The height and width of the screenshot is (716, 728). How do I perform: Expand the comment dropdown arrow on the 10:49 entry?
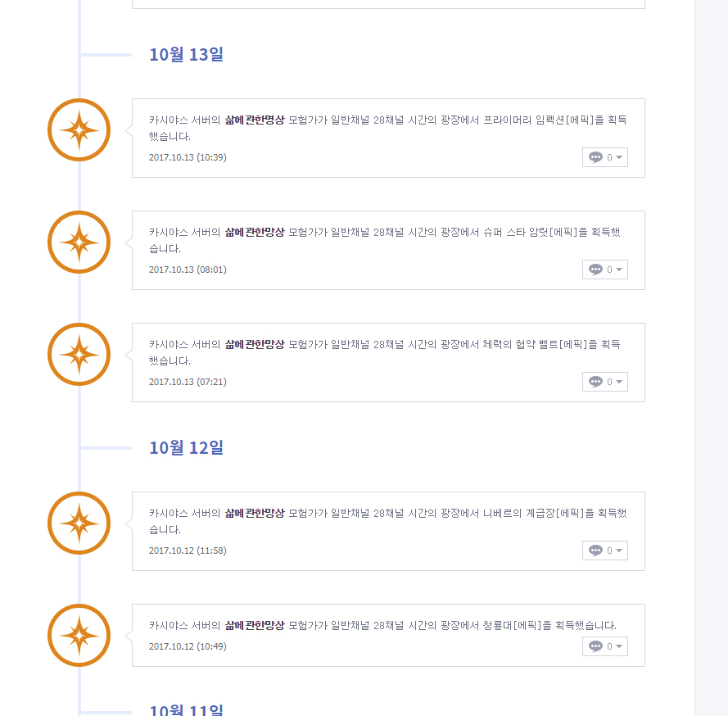tap(619, 646)
